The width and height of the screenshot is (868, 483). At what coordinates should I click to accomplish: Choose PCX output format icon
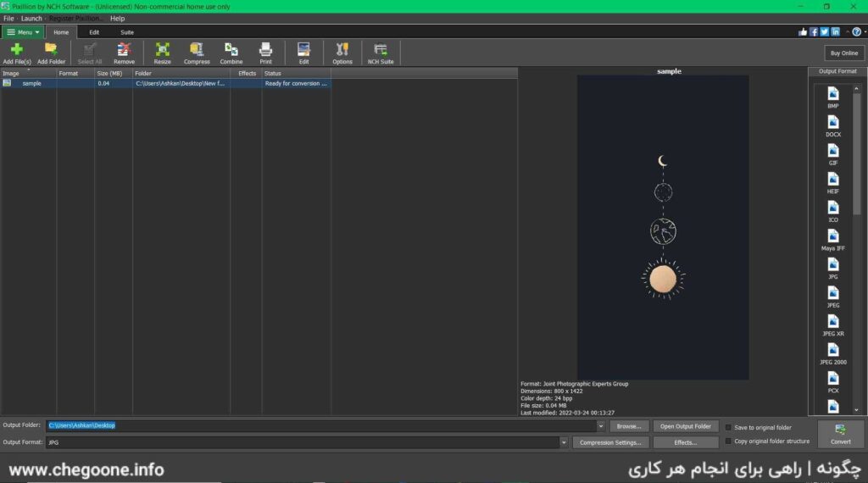tap(833, 382)
